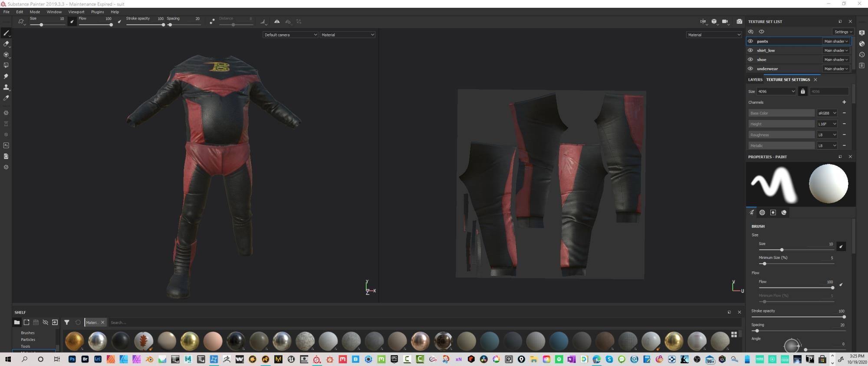Screen dimensions: 868x366
Task: Toggle the Flow pressure button in Properties
Action: point(841,284)
